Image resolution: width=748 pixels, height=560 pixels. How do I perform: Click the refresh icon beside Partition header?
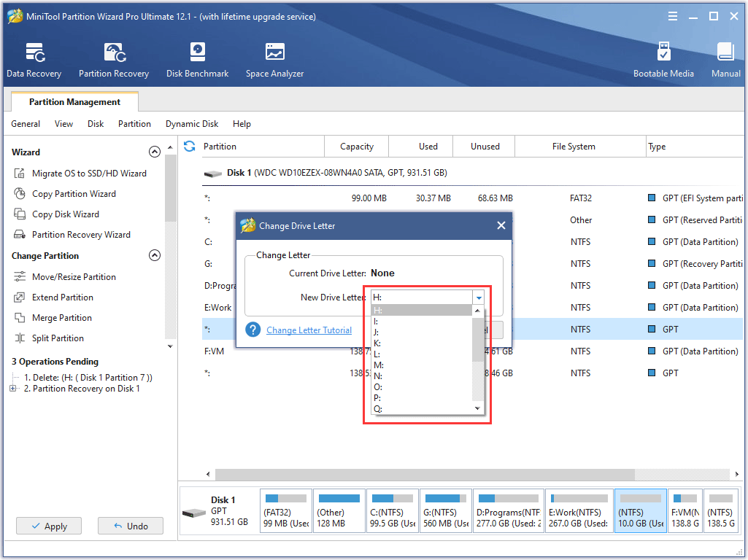[x=190, y=147]
